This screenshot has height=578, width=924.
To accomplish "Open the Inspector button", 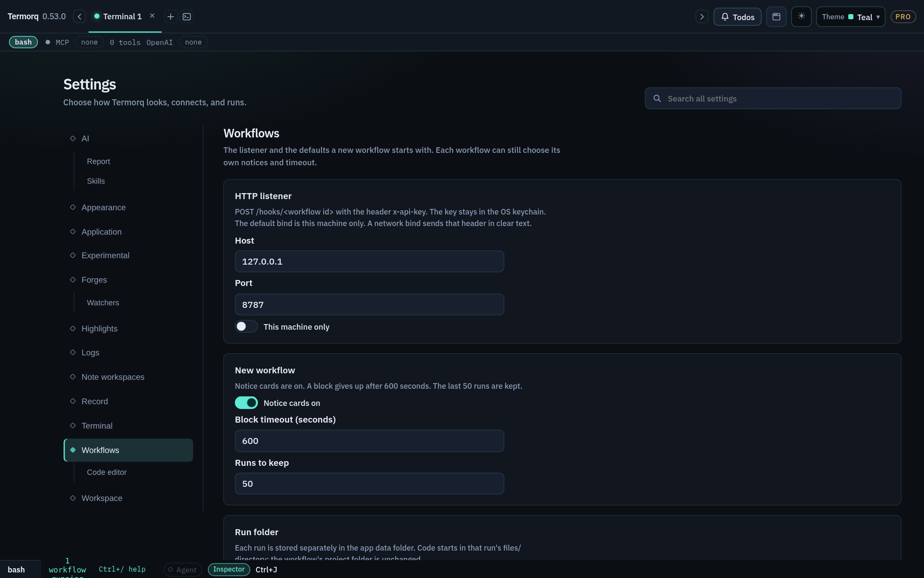I will (229, 569).
